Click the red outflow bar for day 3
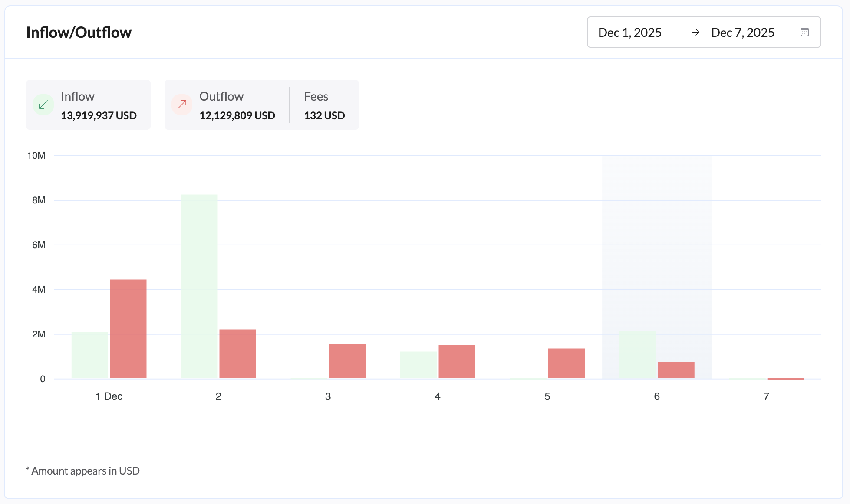850x504 pixels. tap(347, 361)
